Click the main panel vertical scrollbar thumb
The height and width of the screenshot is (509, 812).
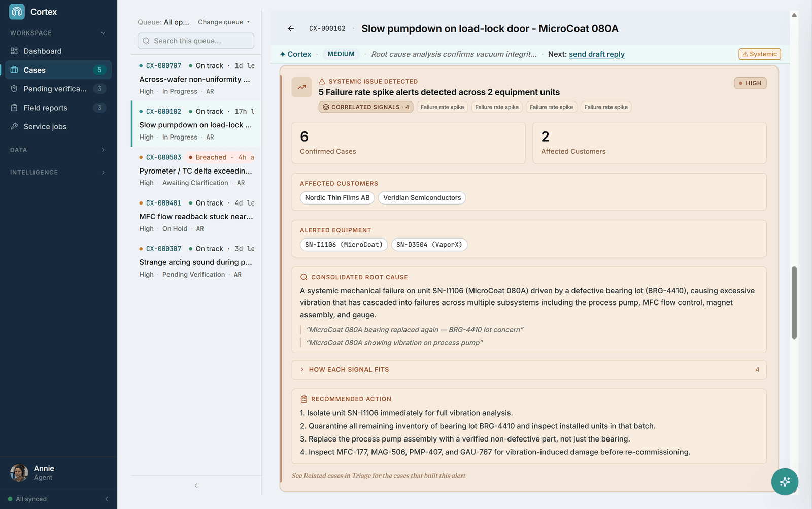794,303
